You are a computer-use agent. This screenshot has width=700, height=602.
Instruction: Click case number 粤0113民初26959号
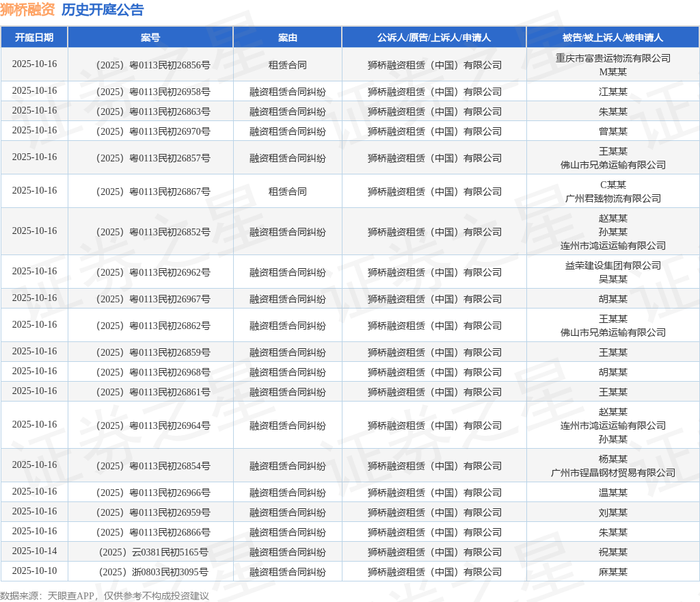[x=153, y=512]
